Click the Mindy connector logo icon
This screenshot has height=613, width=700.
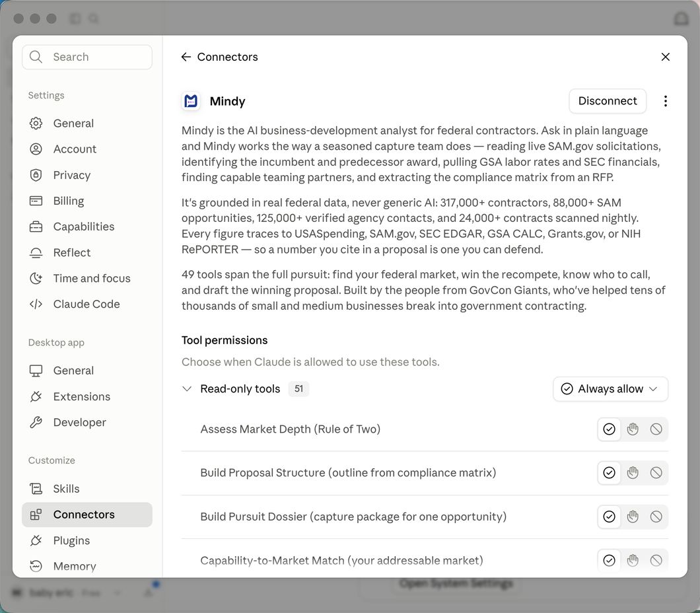click(x=191, y=101)
